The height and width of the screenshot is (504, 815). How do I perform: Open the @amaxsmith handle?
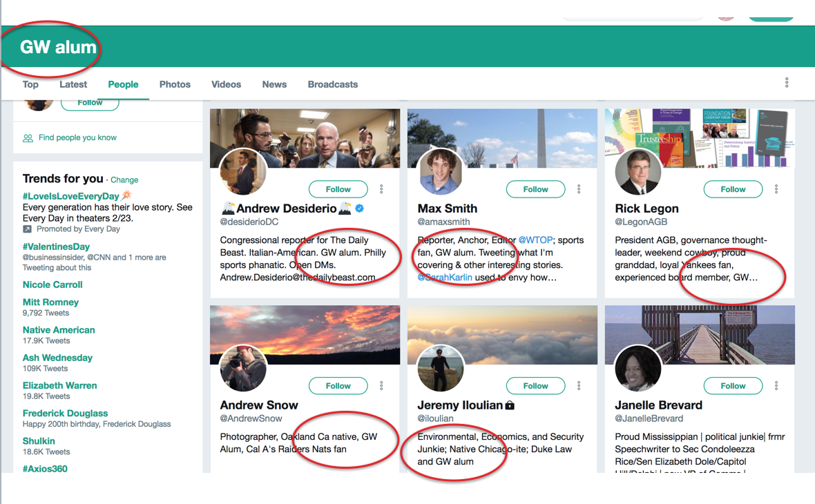click(x=443, y=222)
